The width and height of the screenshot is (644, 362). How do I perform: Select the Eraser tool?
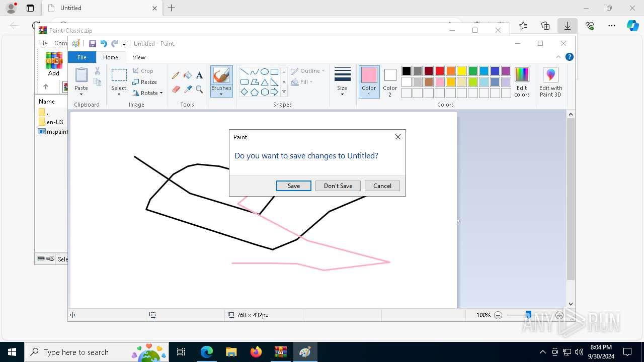click(176, 89)
